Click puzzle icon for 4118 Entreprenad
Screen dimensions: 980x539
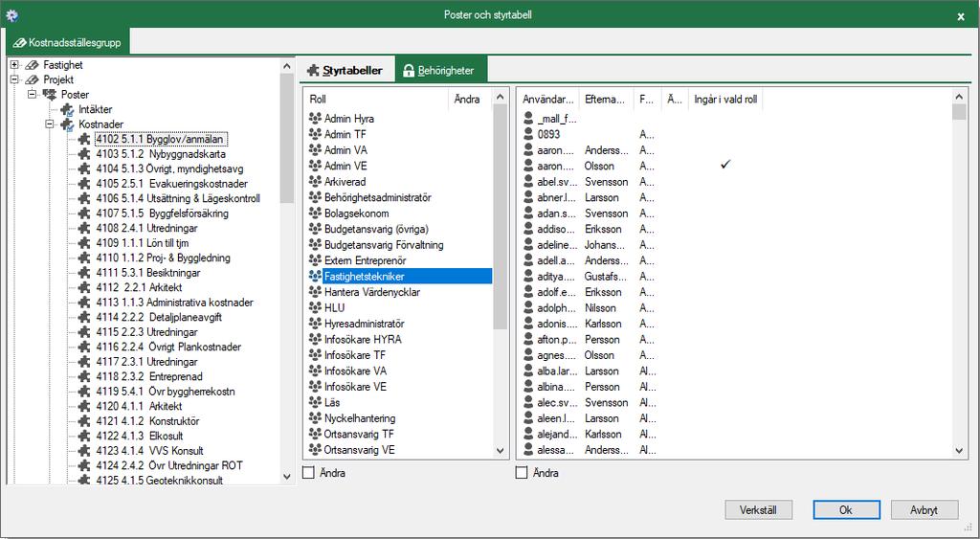click(x=84, y=376)
